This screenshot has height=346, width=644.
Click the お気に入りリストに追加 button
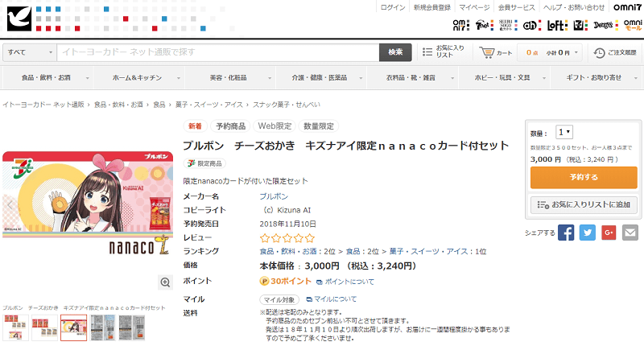pyautogui.click(x=584, y=204)
